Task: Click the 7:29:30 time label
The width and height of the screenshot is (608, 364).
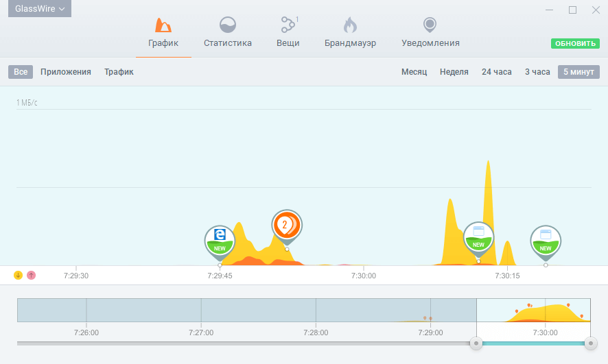Action: (x=76, y=276)
